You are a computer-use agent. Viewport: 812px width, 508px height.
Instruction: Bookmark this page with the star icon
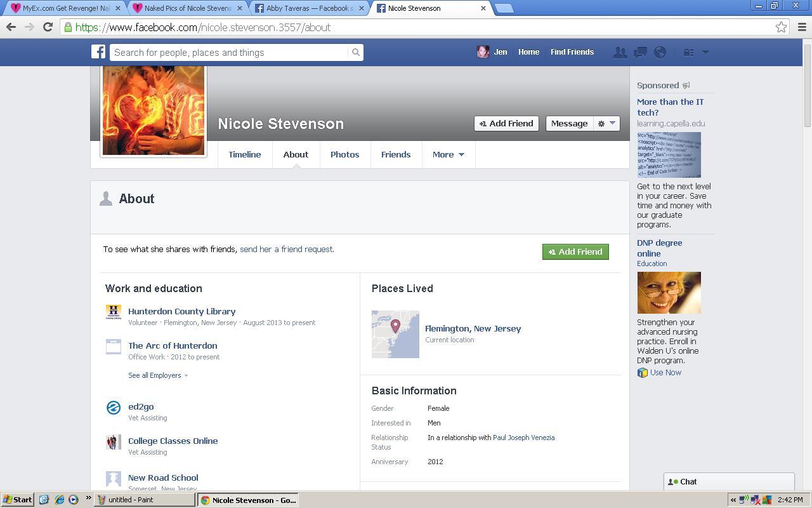point(781,27)
